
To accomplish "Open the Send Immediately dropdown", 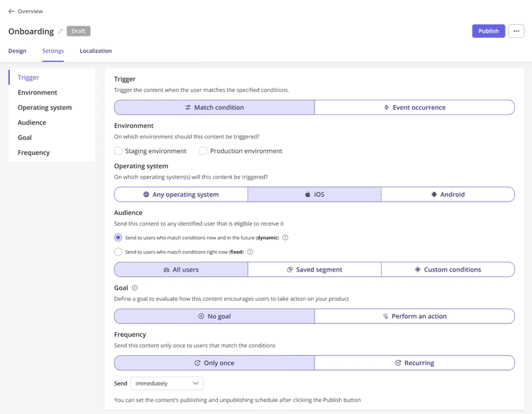I will [166, 383].
